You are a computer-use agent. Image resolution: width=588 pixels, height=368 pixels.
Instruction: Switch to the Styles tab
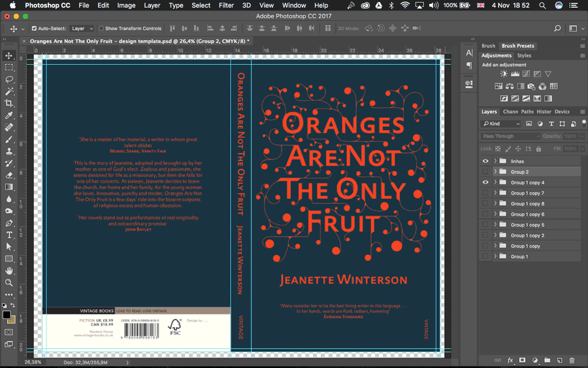[524, 56]
